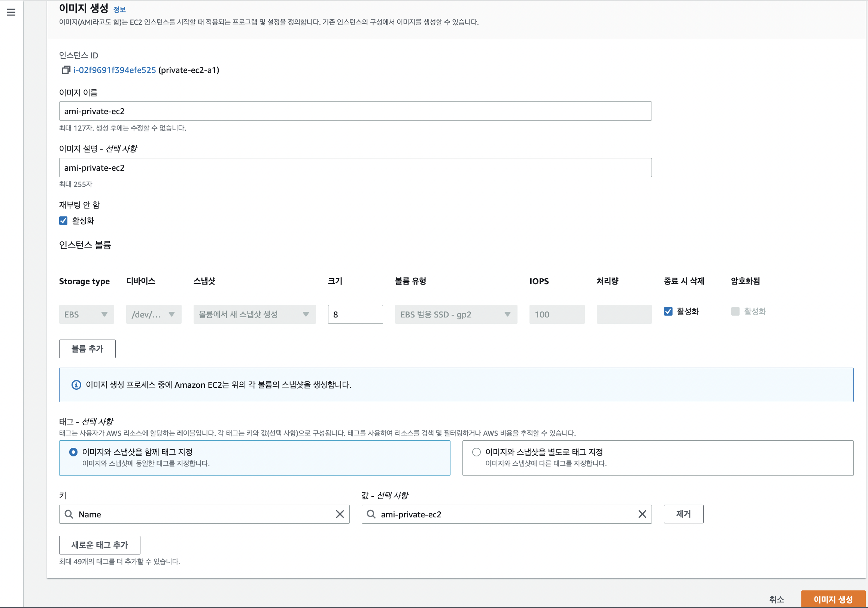Clear the ami-private-ec2 tag value with X

[x=642, y=514]
